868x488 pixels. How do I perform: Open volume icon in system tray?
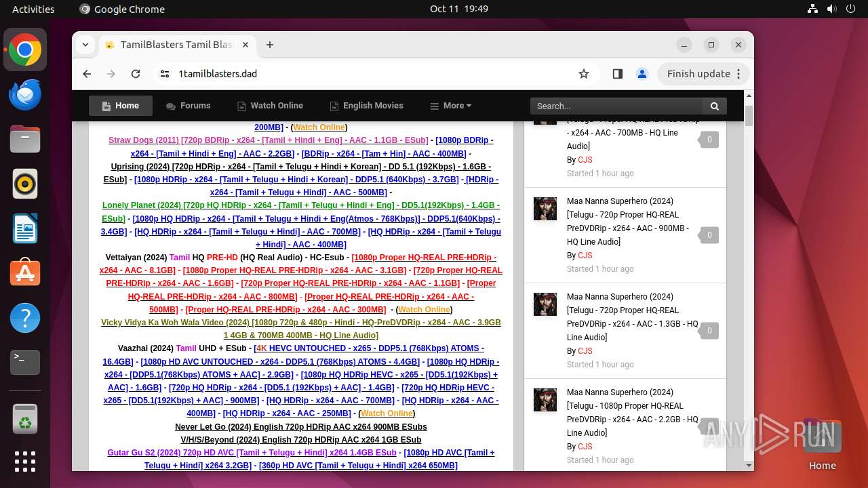(831, 9)
